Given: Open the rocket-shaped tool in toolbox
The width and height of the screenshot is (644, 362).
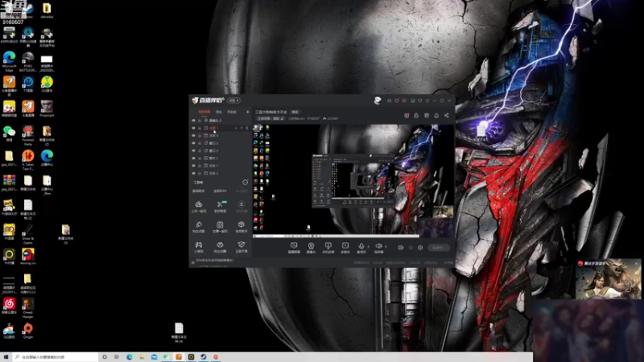Looking at the screenshot, I should tap(199, 227).
